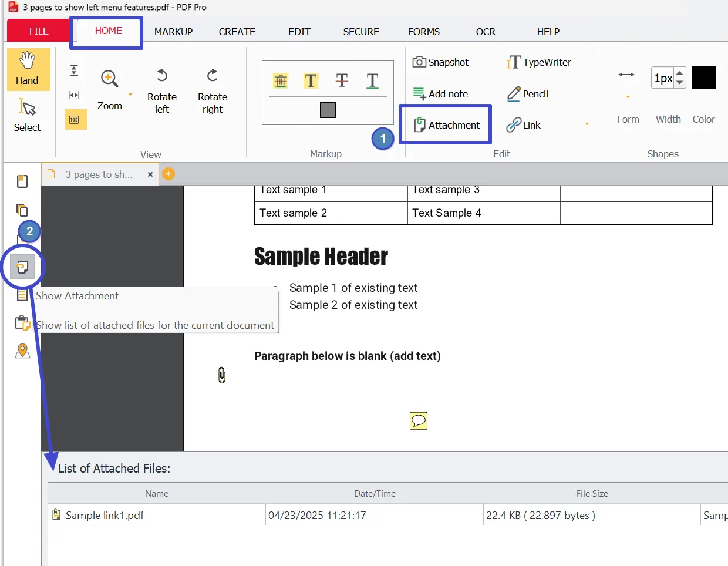Pick the strikethrough text tool
The image size is (728, 566).
[342, 80]
